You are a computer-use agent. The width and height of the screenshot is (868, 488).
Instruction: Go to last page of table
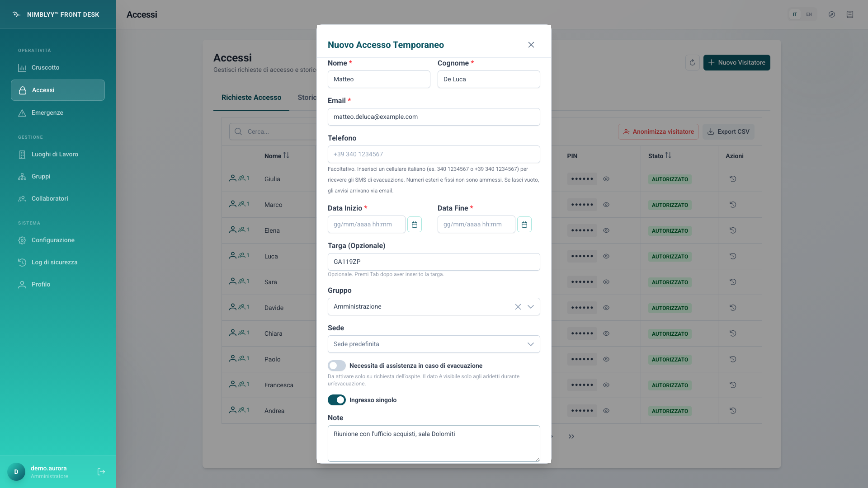[571, 436]
